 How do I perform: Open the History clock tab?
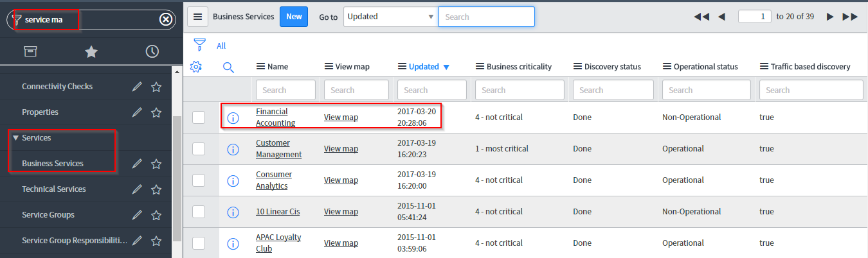pos(152,51)
